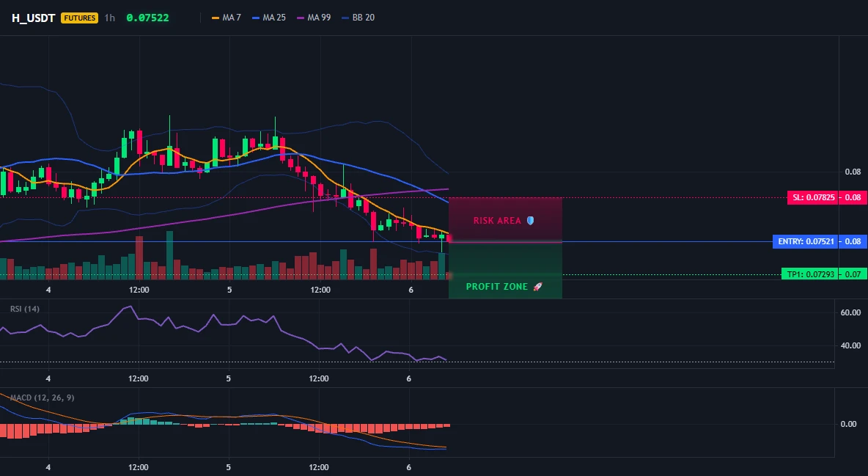Click the date label 4 under price chart
This screenshot has height=476, width=868.
pyautogui.click(x=48, y=290)
